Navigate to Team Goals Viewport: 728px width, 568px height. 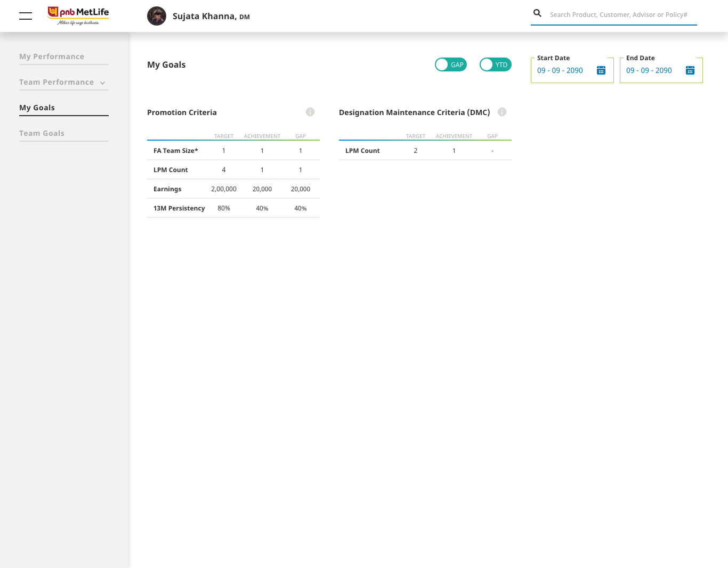pyautogui.click(x=42, y=133)
